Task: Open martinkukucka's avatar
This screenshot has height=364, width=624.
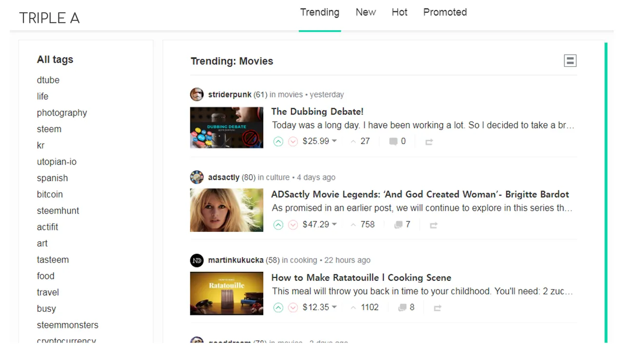Action: 197,260
